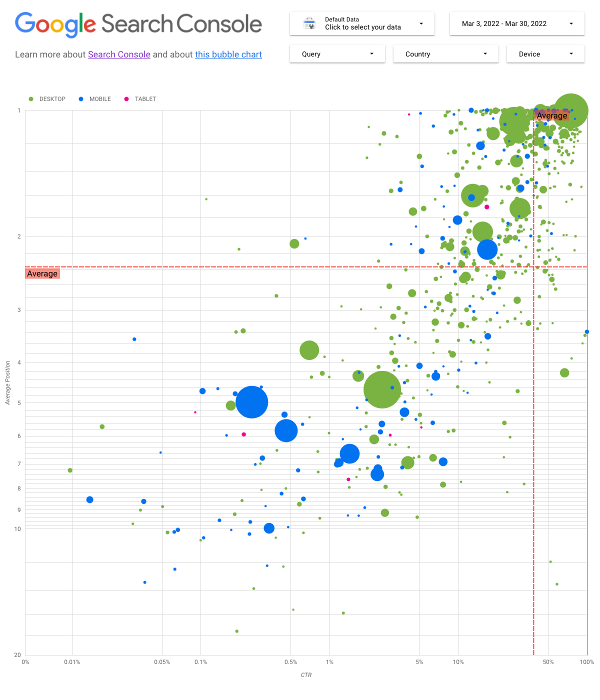This screenshot has height=700, width=600.
Task: Open the Mar 3 - Mar 30 date range picker
Action: coord(516,23)
